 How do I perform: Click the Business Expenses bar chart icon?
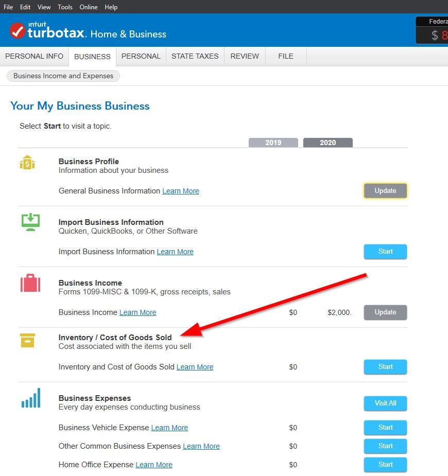coord(31,398)
